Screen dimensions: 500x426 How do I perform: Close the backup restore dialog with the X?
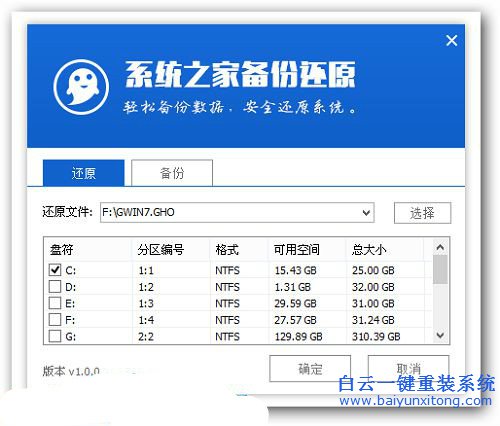452,41
